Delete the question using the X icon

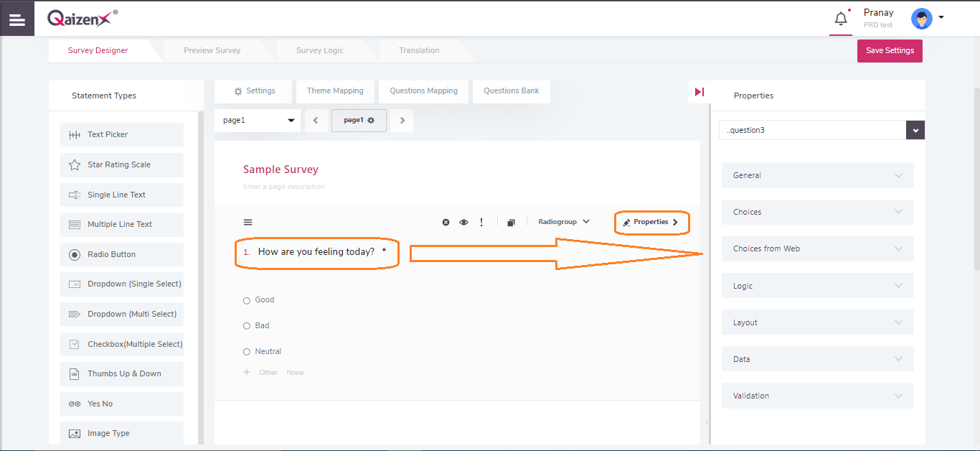446,223
